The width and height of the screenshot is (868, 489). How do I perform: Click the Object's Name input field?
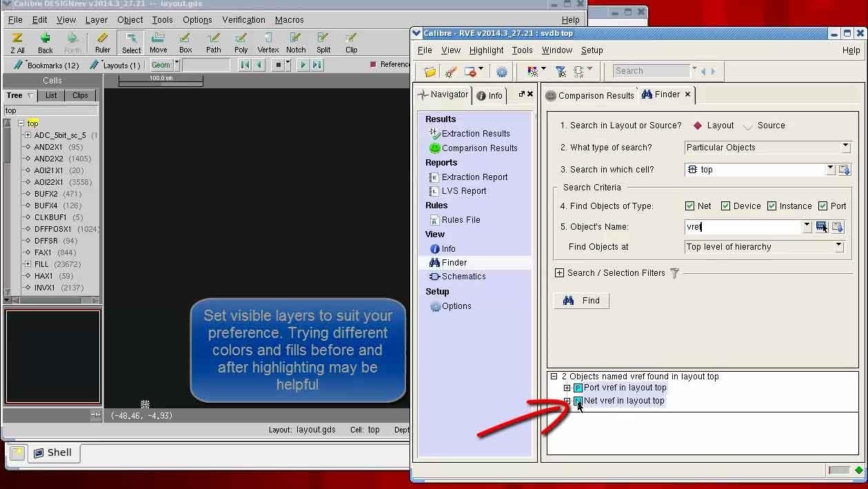pyautogui.click(x=743, y=227)
